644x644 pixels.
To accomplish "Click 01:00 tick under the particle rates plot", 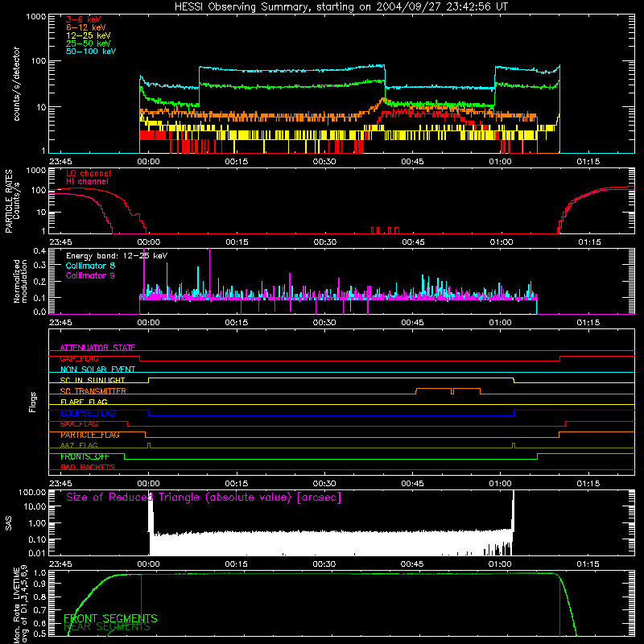I will pos(501,242).
